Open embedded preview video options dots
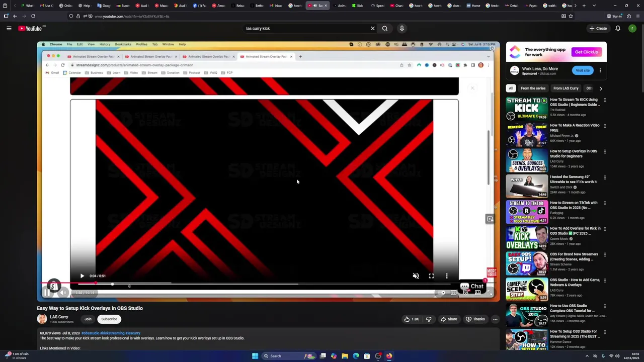This screenshot has width=644, height=362. (447, 276)
